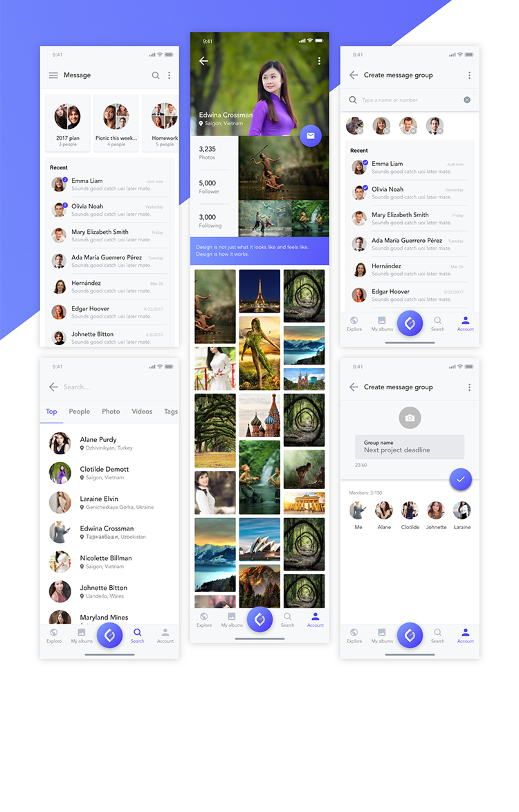Clear the 'Type a name or number' field
Viewport: 519px width, 812px height.
click(467, 100)
